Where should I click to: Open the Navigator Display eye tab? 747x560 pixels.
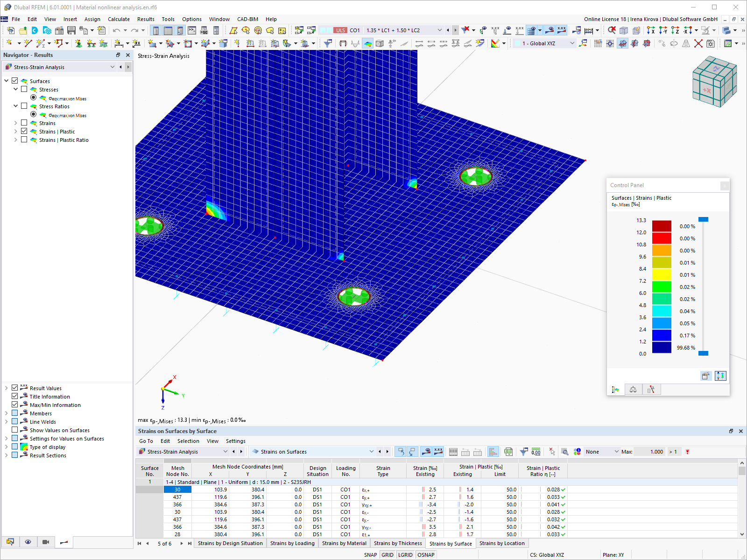(28, 542)
